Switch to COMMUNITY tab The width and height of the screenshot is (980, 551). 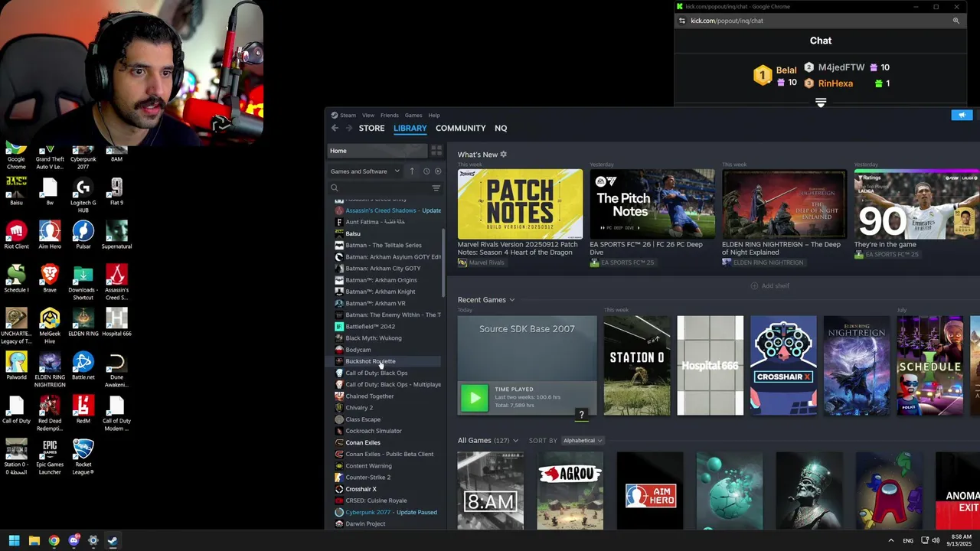click(460, 128)
